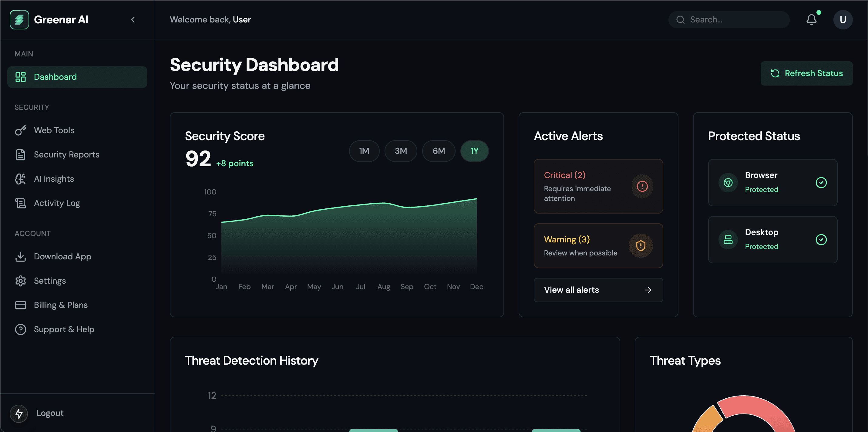The width and height of the screenshot is (868, 432).
Task: Click the Browser Protected checkmark icon
Action: pyautogui.click(x=821, y=183)
